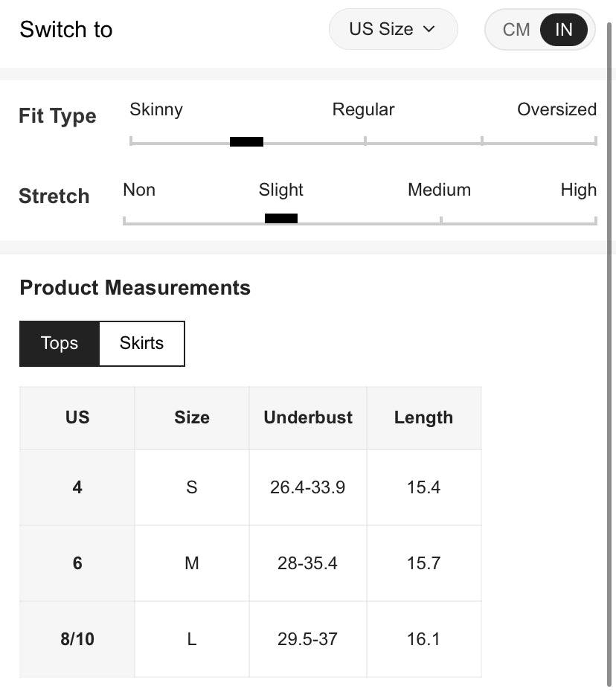The width and height of the screenshot is (616, 692).
Task: Click the Skinny fit label
Action: [156, 109]
